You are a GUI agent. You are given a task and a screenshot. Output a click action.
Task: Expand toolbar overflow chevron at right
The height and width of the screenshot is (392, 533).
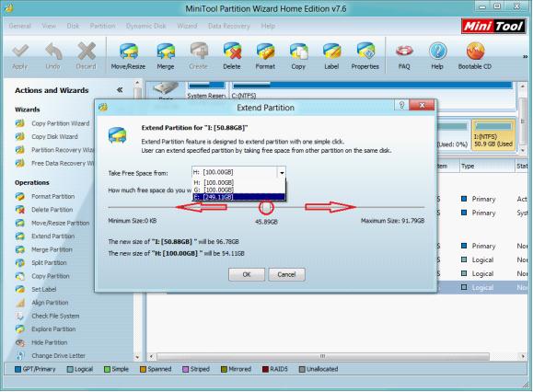coord(526,57)
